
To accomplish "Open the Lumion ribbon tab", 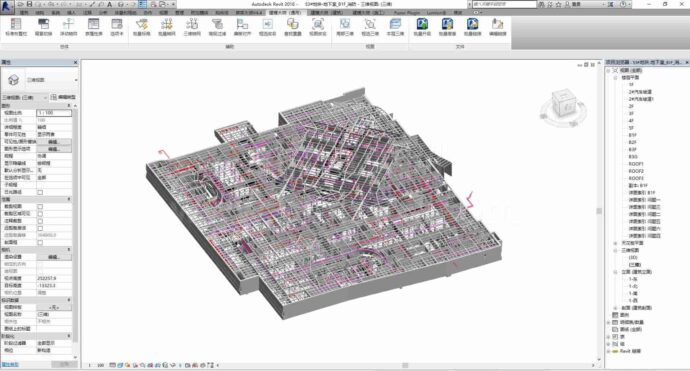I will pyautogui.click(x=437, y=13).
